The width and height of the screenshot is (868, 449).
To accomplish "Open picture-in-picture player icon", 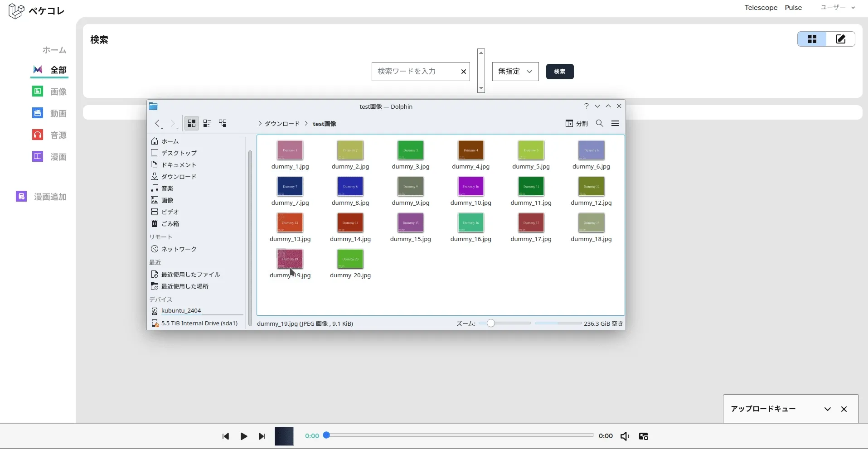I will click(x=643, y=436).
